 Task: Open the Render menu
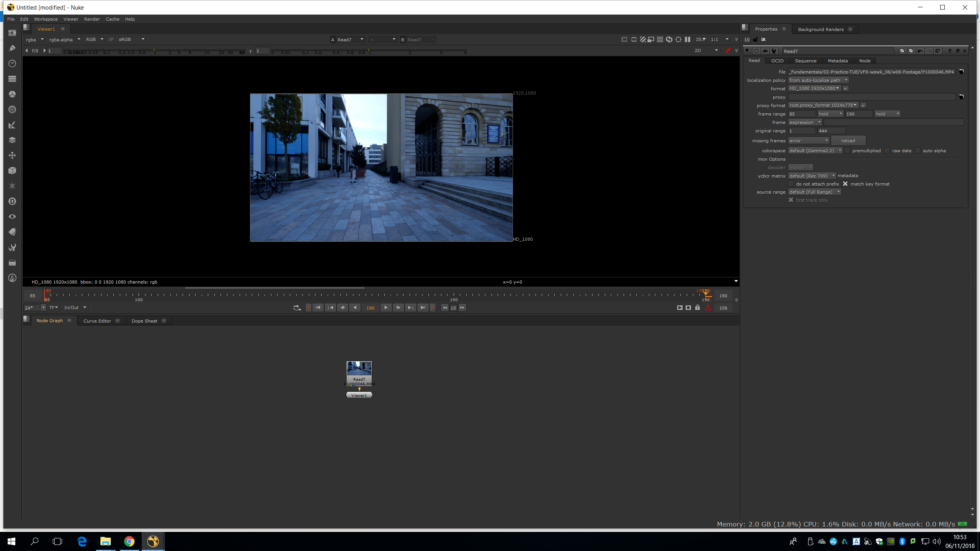coord(92,19)
